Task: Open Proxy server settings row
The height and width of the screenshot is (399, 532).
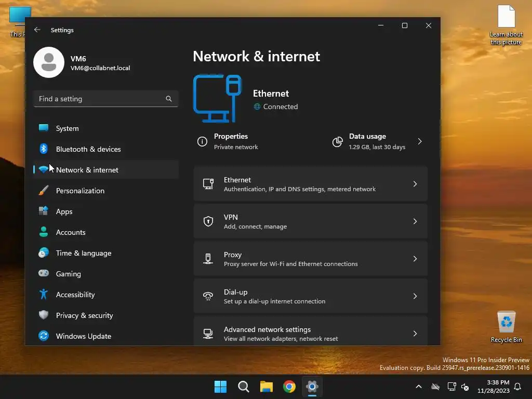Action: [x=311, y=259]
